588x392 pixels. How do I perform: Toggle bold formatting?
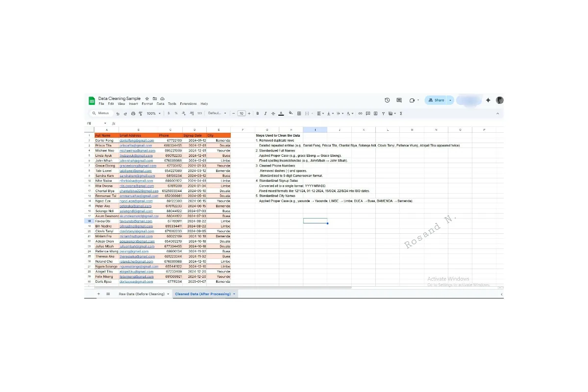tap(258, 113)
